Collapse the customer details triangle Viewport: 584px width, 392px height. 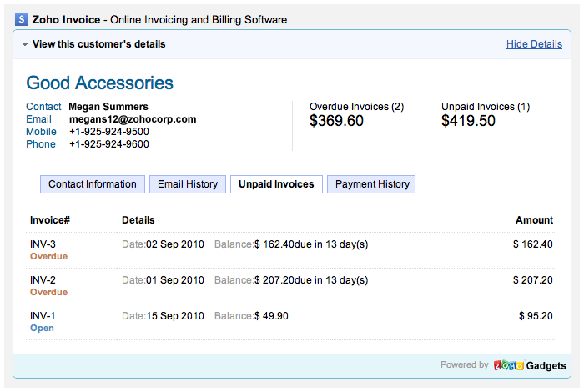click(x=25, y=44)
